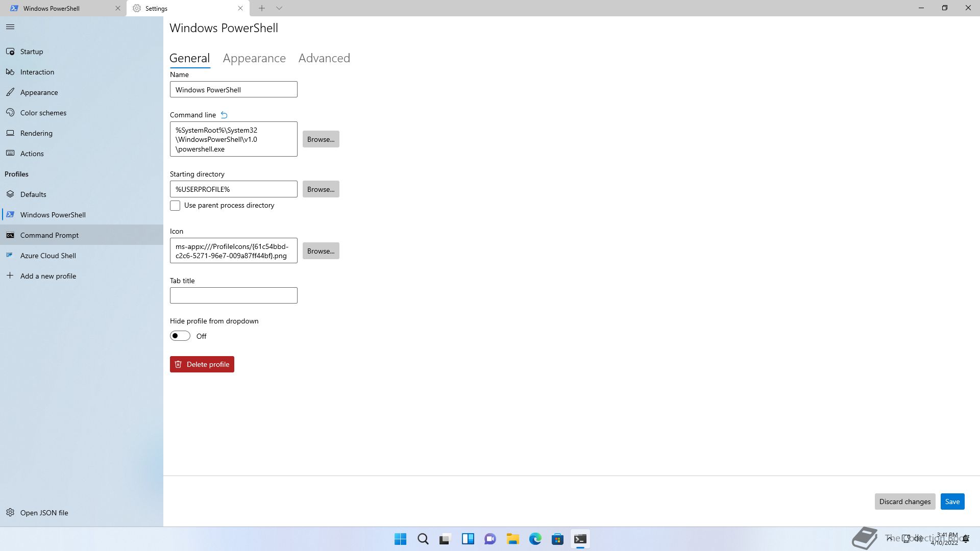
Task: Enable Use parent process directory checkbox
Action: [x=175, y=206]
